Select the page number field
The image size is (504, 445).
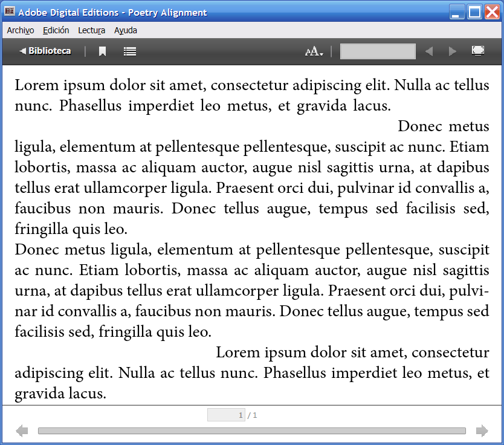pyautogui.click(x=226, y=415)
